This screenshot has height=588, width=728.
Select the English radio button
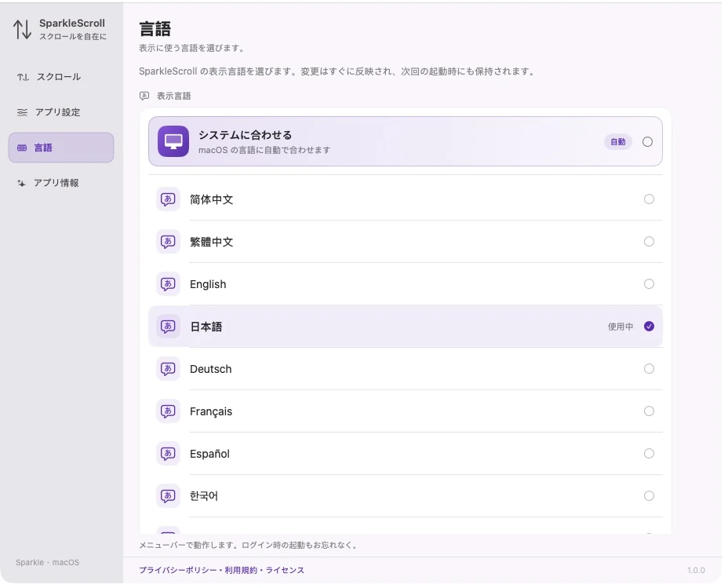649,283
